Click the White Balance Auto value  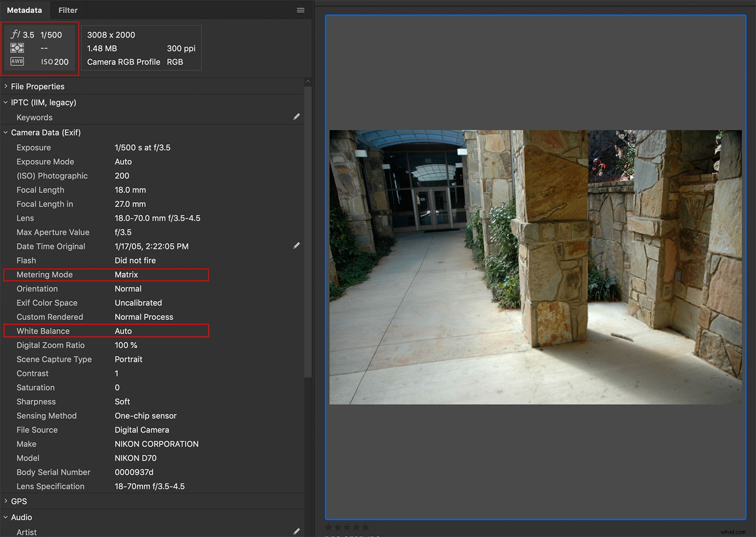tap(123, 331)
